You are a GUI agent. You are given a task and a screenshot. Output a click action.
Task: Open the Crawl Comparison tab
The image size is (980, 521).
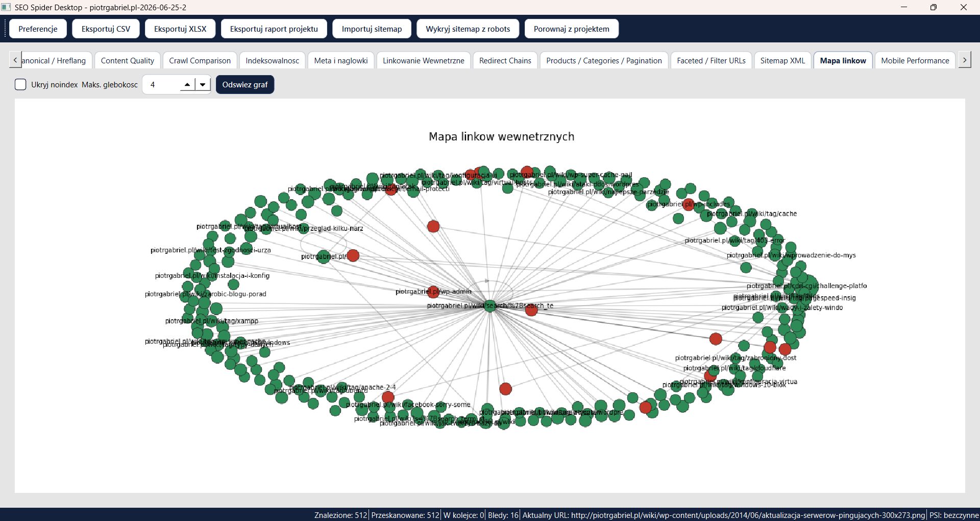200,60
